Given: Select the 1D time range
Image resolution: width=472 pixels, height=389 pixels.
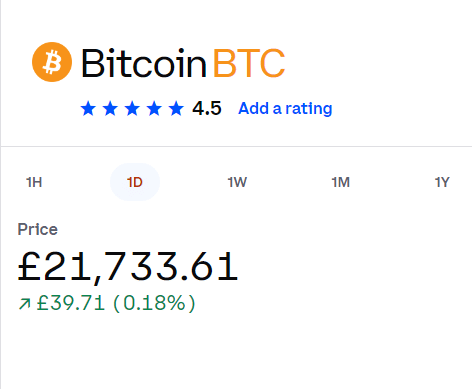Looking at the screenshot, I should coord(135,182).
